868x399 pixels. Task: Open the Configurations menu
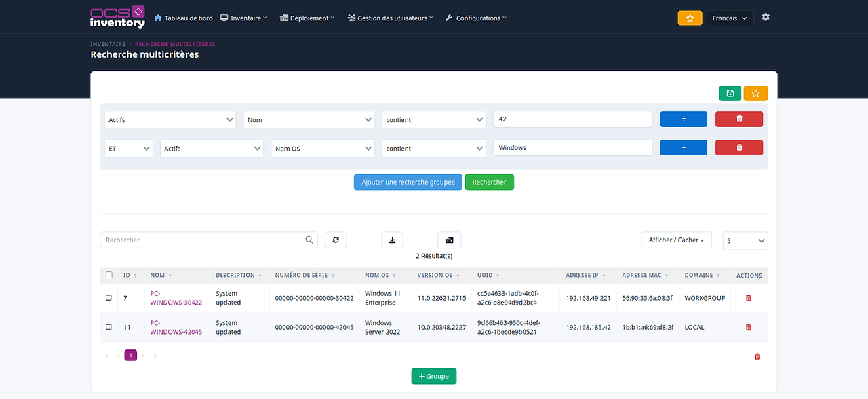475,18
